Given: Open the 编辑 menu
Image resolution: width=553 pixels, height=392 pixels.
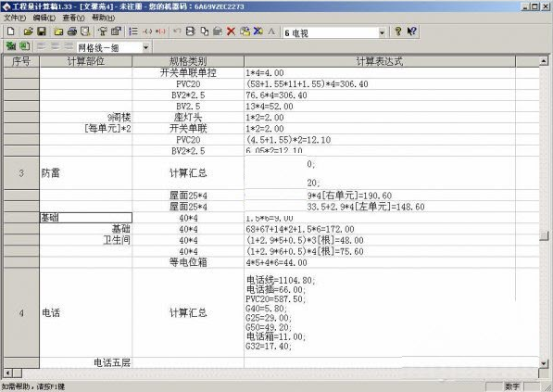Looking at the screenshot, I should 44,18.
